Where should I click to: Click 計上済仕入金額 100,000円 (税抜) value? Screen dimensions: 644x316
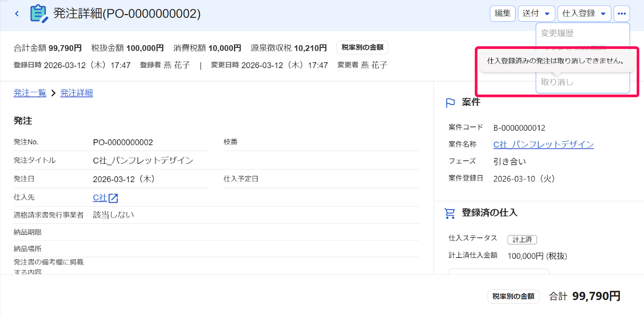[537, 256]
